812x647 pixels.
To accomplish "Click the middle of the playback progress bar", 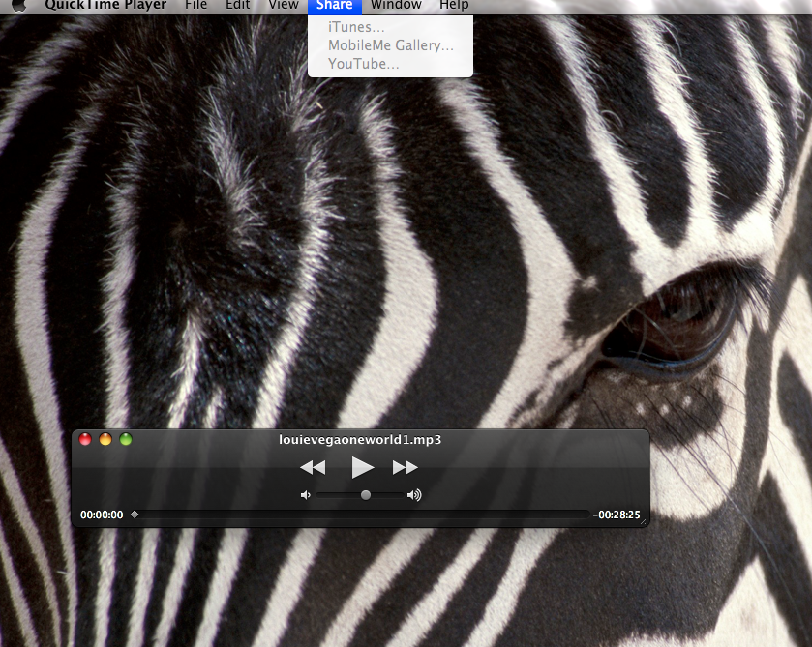I will 361,515.
